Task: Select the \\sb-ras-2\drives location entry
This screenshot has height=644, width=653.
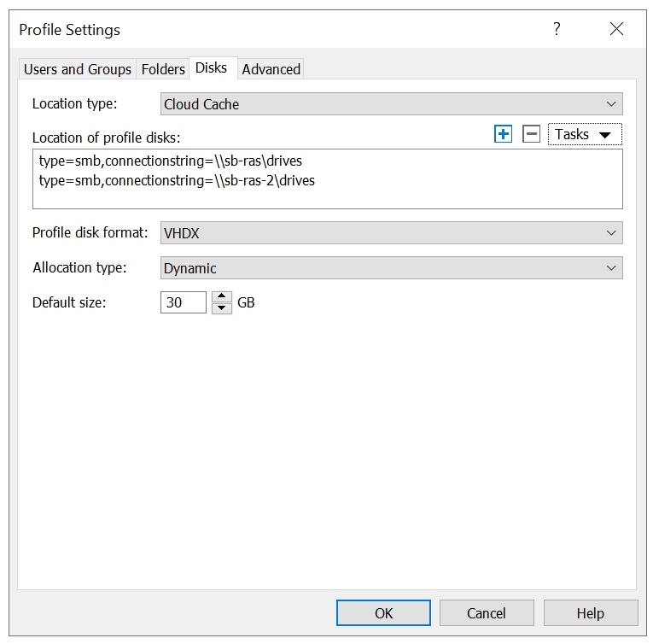Action: 177,180
